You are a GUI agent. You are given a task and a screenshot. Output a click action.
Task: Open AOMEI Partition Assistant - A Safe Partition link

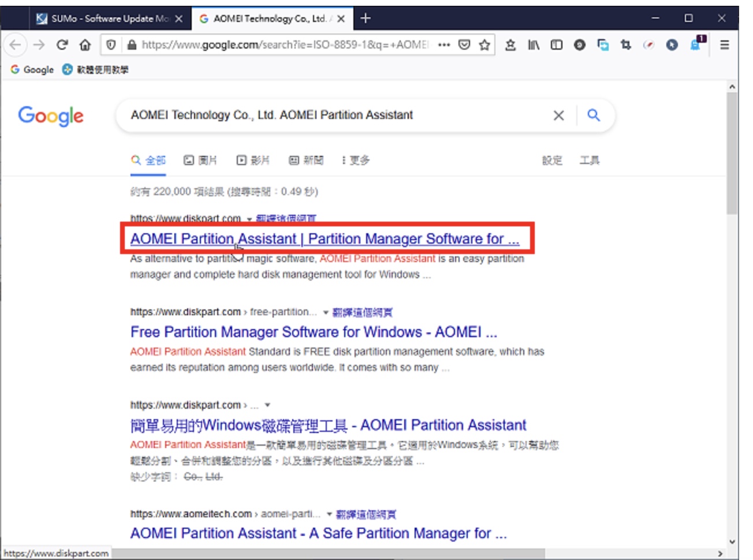coord(318,533)
